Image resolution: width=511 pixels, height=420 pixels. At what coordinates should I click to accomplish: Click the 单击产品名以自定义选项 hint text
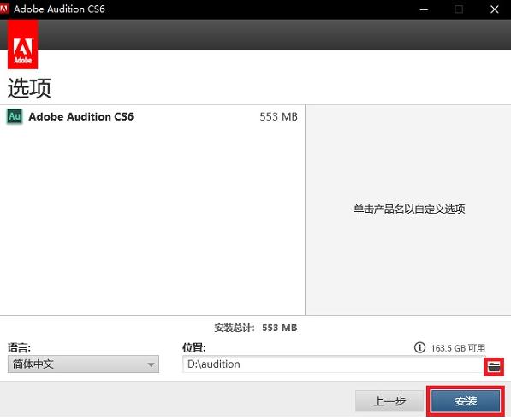(x=409, y=209)
